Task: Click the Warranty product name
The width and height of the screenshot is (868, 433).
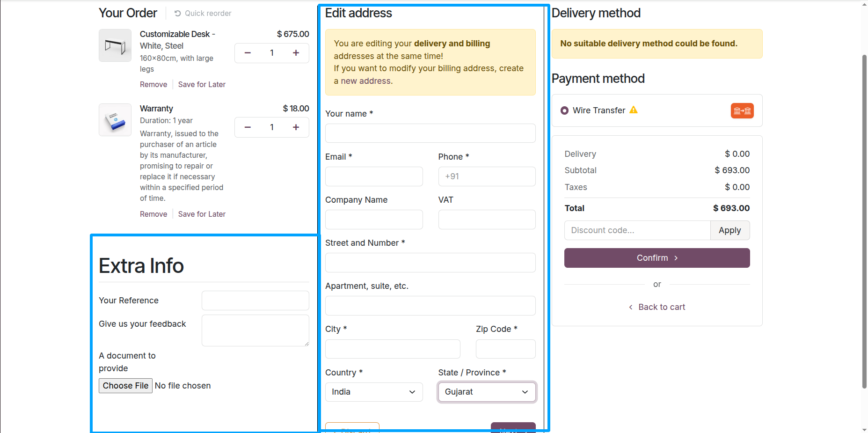Action: (x=156, y=109)
